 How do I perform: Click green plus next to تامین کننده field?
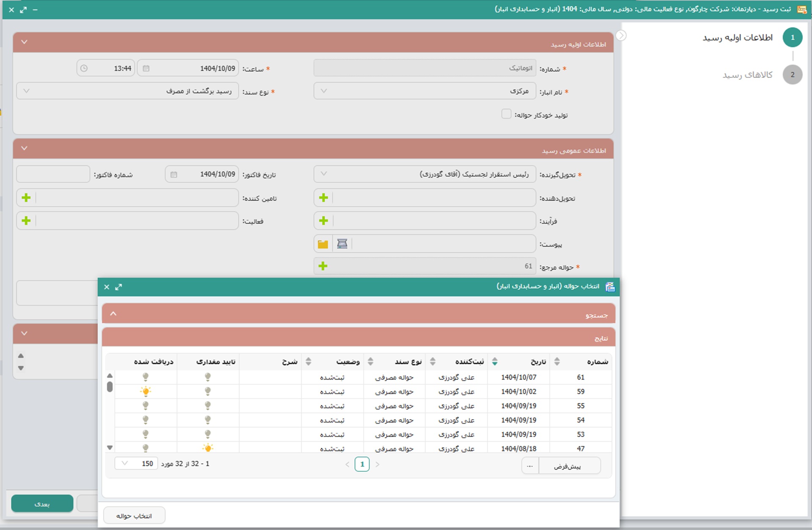[x=26, y=198]
